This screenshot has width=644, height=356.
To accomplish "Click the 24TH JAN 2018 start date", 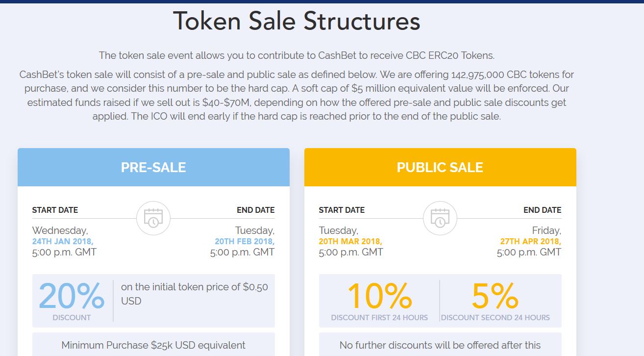I will 63,241.
